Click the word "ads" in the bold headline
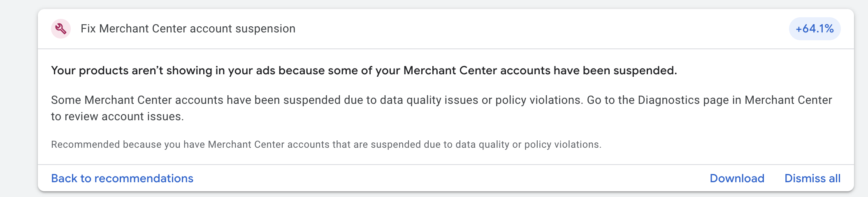 click(266, 71)
